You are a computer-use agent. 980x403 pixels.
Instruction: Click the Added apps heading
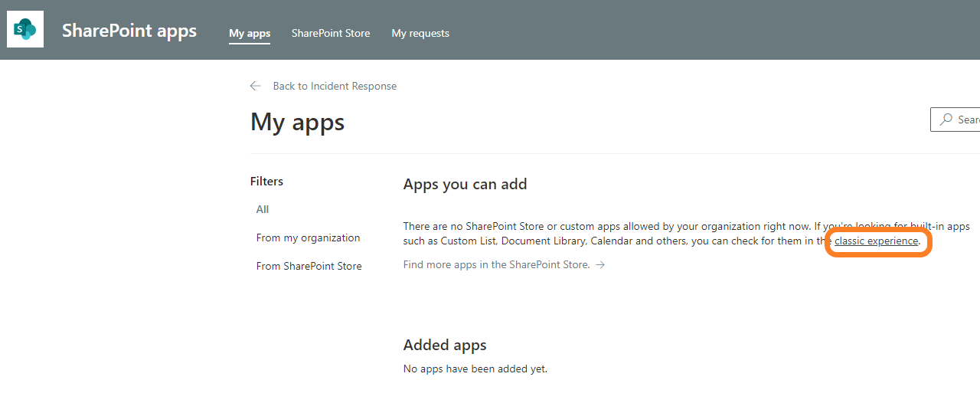[x=445, y=345]
